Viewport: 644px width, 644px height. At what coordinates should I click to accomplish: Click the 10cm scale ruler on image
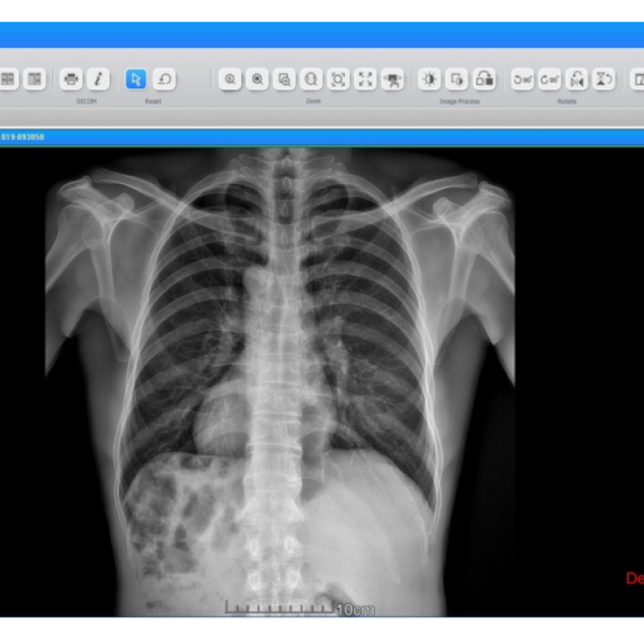pyautogui.click(x=300, y=608)
